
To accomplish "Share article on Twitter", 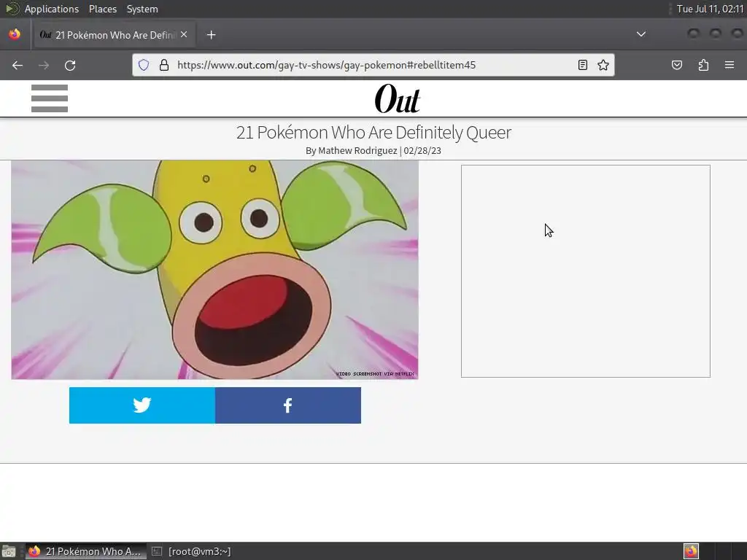I will point(142,405).
